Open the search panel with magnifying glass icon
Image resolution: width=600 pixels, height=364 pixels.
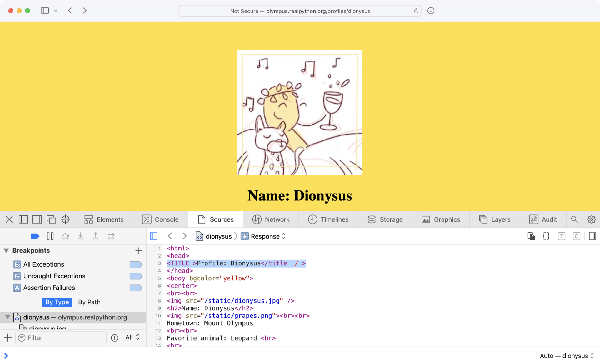pos(574,219)
